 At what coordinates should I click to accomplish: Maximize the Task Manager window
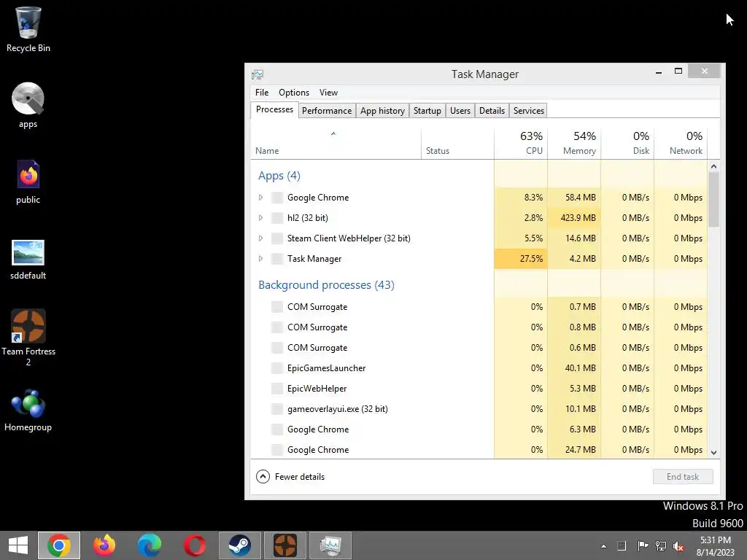pyautogui.click(x=678, y=71)
